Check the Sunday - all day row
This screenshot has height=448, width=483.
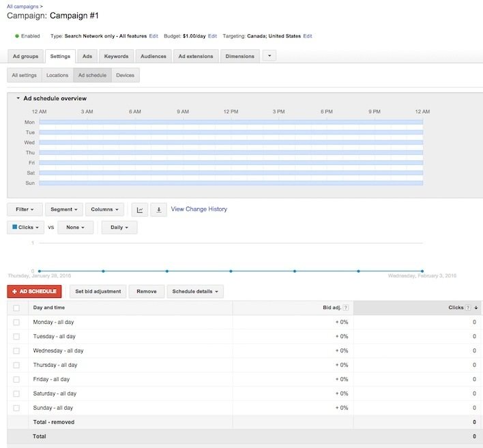(16, 408)
